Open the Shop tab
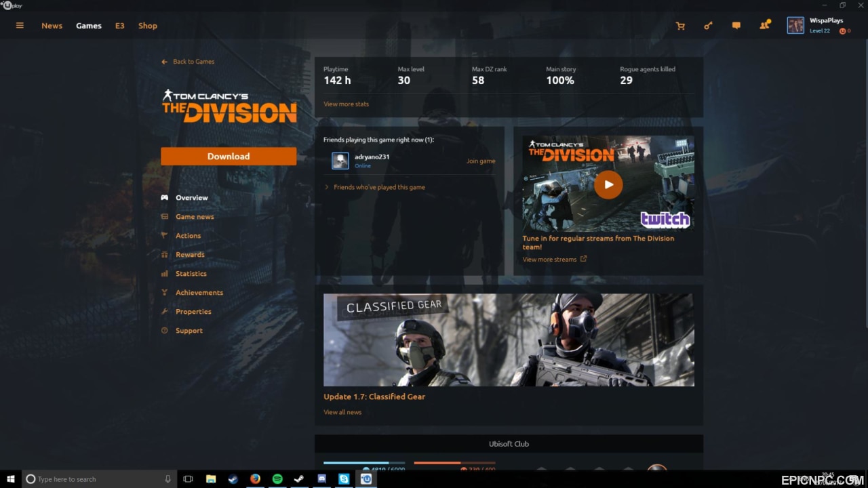 (x=148, y=26)
